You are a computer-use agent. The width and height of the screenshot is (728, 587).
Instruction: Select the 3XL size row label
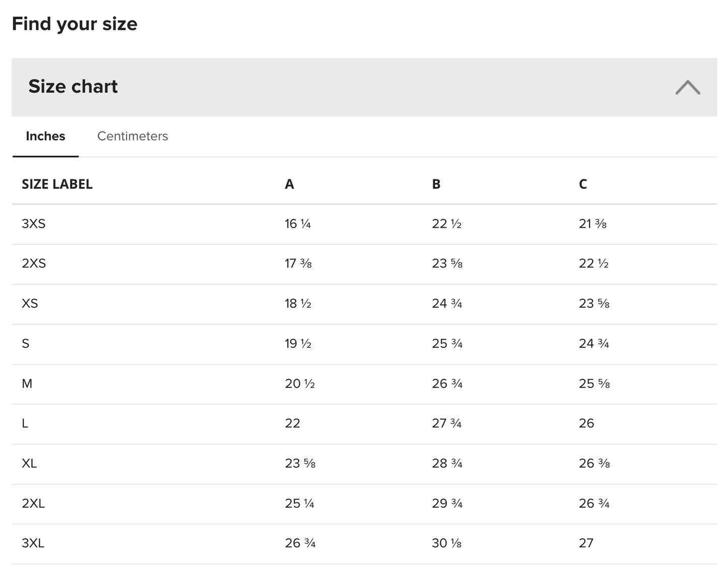33,543
